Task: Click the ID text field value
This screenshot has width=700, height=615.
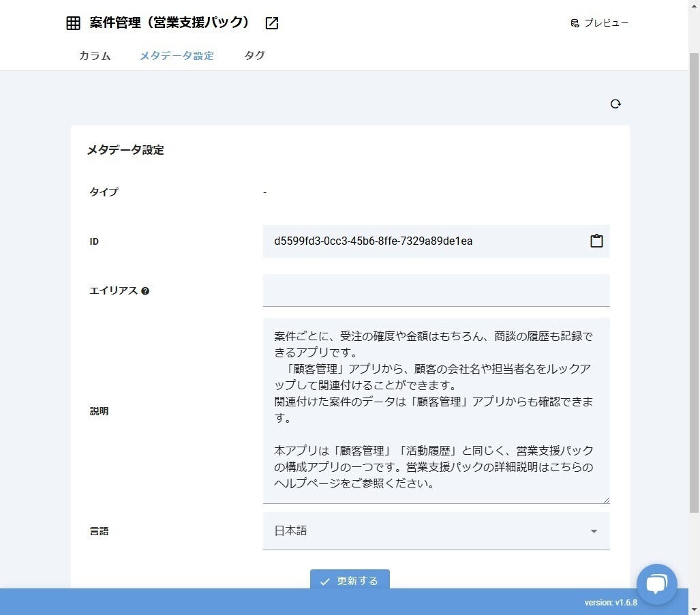Action: coord(373,241)
